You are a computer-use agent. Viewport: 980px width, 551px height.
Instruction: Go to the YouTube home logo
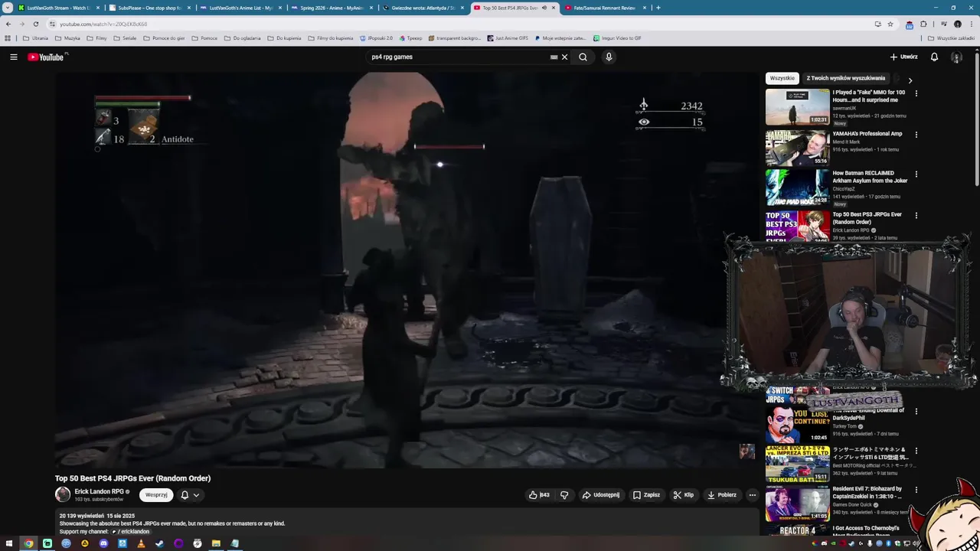pyautogui.click(x=47, y=57)
